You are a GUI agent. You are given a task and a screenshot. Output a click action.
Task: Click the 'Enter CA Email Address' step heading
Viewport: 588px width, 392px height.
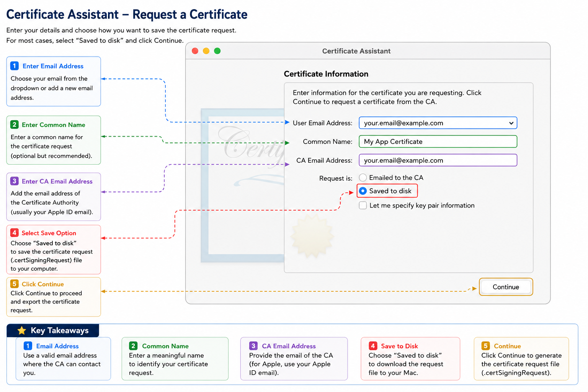tap(57, 181)
